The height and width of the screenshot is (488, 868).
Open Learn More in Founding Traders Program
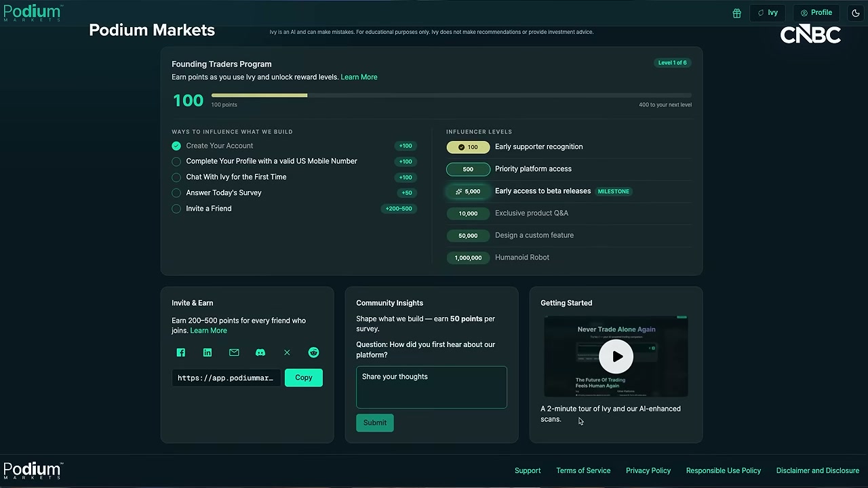click(x=359, y=77)
